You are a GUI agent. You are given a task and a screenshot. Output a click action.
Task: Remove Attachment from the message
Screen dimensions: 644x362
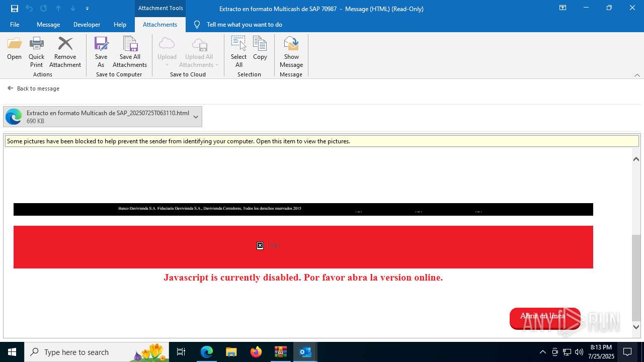point(65,52)
